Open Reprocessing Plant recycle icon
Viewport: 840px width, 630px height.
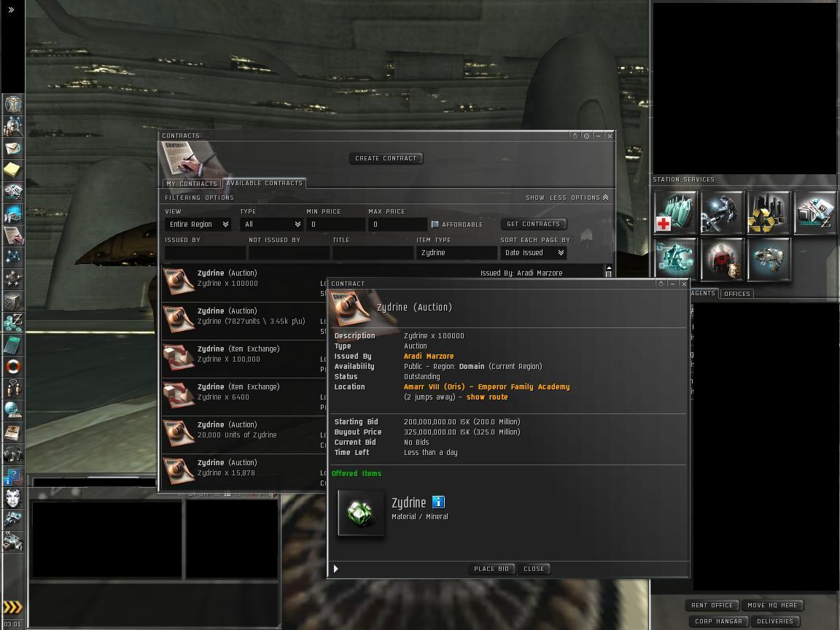pyautogui.click(x=769, y=213)
